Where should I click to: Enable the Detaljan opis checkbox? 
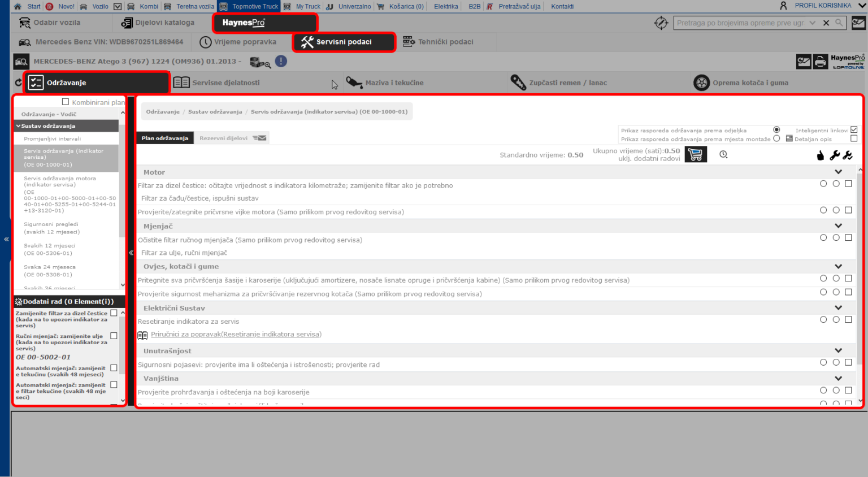coord(854,138)
